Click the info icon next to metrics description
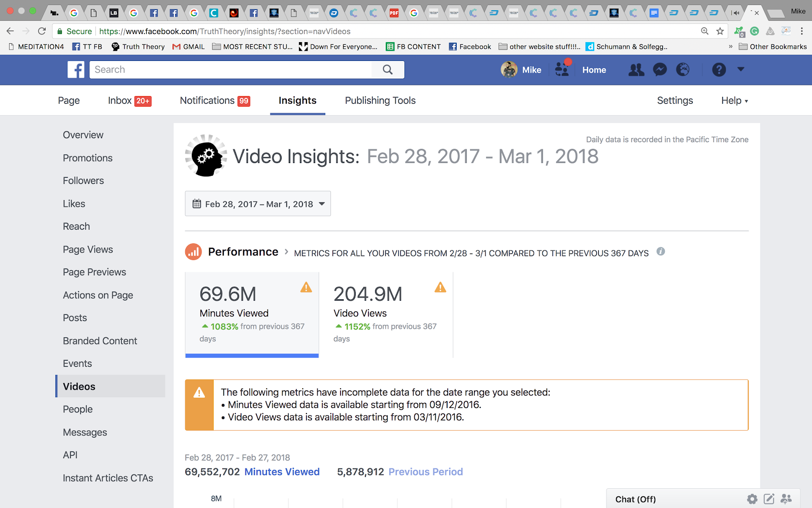Screen dimensions: 812x508 (x=661, y=251)
